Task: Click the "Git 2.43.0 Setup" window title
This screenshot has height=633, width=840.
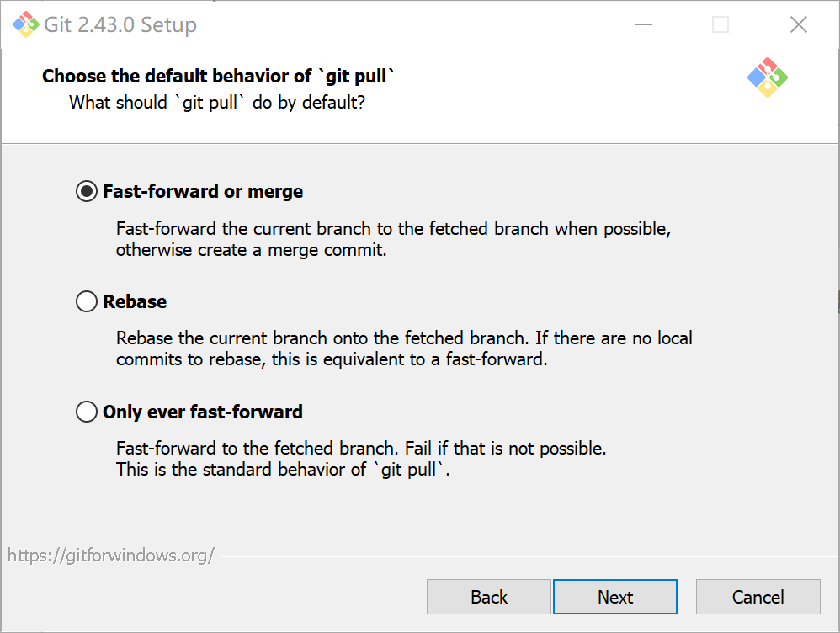Action: pos(120,24)
